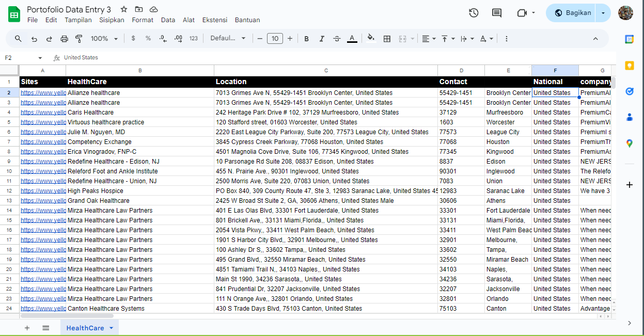Check the cloud save status icon
This screenshot has width=644, height=336.
pos(153,9)
